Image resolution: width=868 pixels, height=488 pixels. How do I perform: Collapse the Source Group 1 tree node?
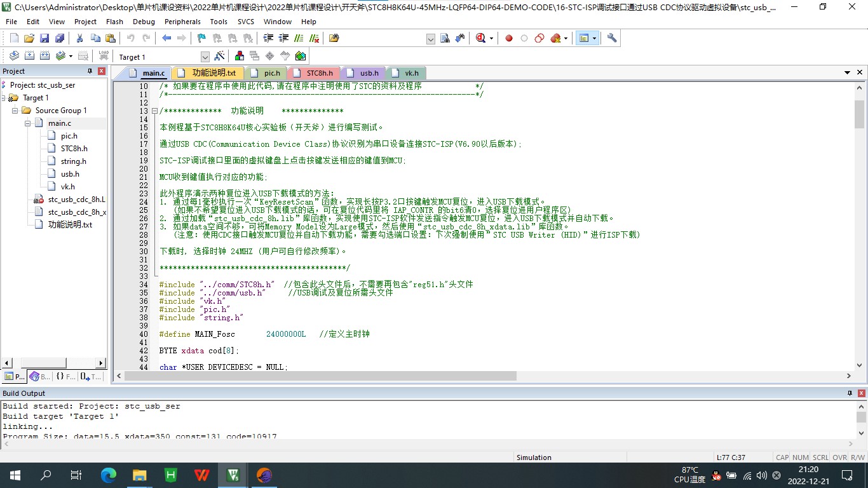click(15, 111)
